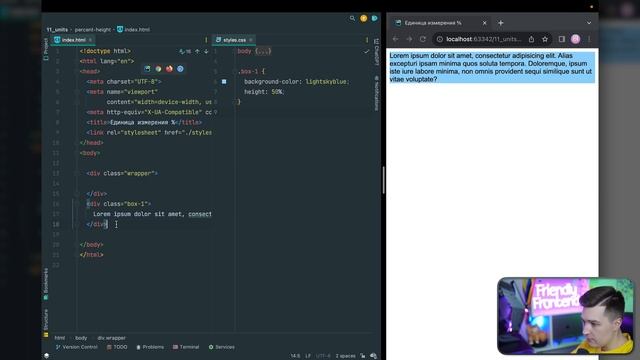Go to next highlighted problem arrow
The image size is (640, 360).
pos(206,51)
